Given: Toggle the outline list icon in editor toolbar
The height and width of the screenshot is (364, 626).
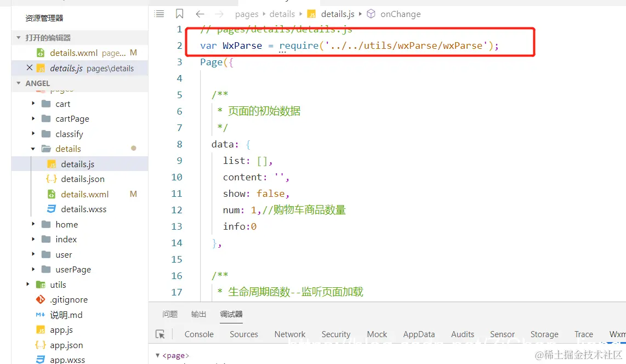Looking at the screenshot, I should tap(159, 14).
